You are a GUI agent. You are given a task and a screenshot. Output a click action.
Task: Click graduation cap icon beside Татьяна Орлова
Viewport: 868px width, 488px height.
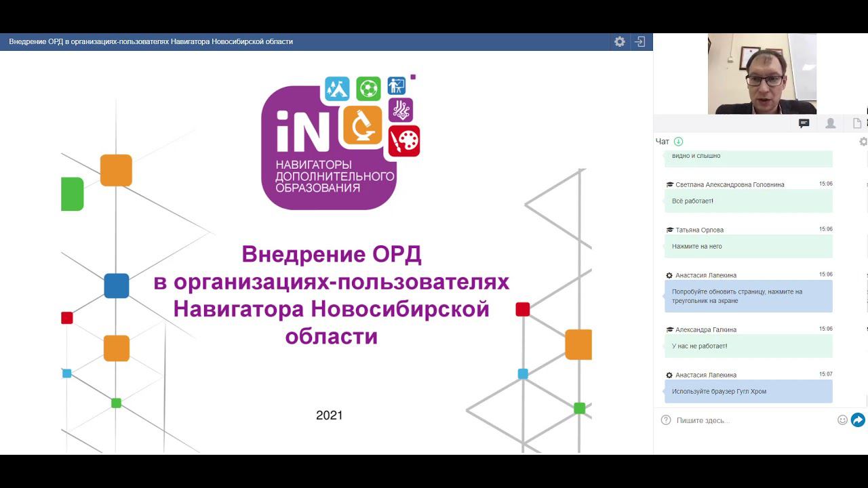point(669,230)
